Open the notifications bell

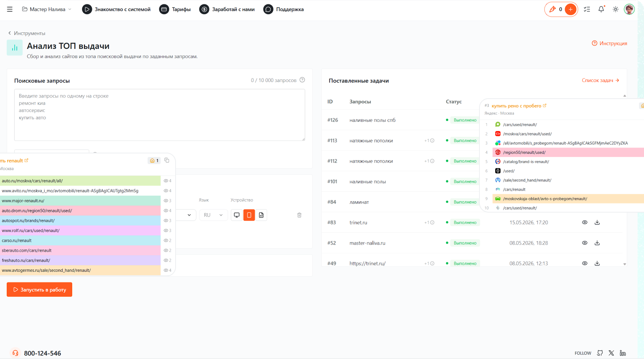pyautogui.click(x=601, y=9)
